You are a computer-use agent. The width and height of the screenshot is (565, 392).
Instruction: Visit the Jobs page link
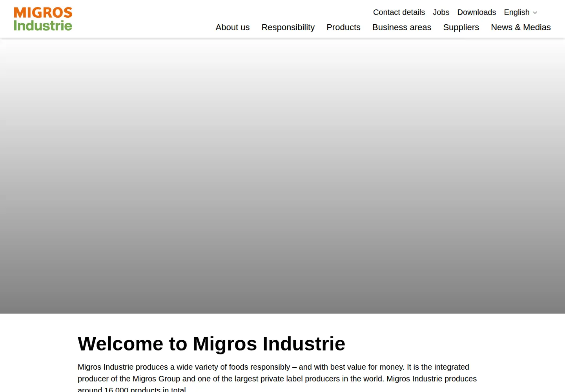point(441,12)
